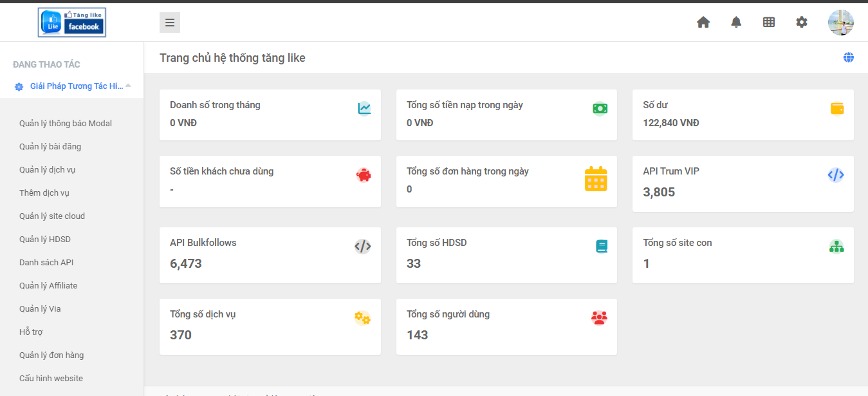This screenshot has width=868, height=396.
Task: Open the apps grid icon
Action: (x=769, y=23)
